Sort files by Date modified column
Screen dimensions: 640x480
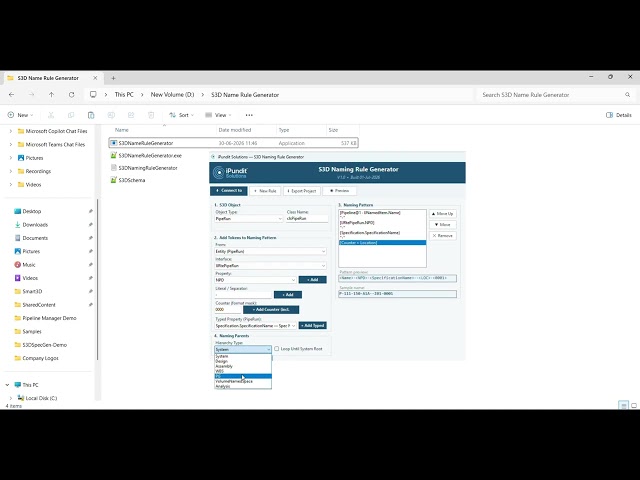point(235,130)
